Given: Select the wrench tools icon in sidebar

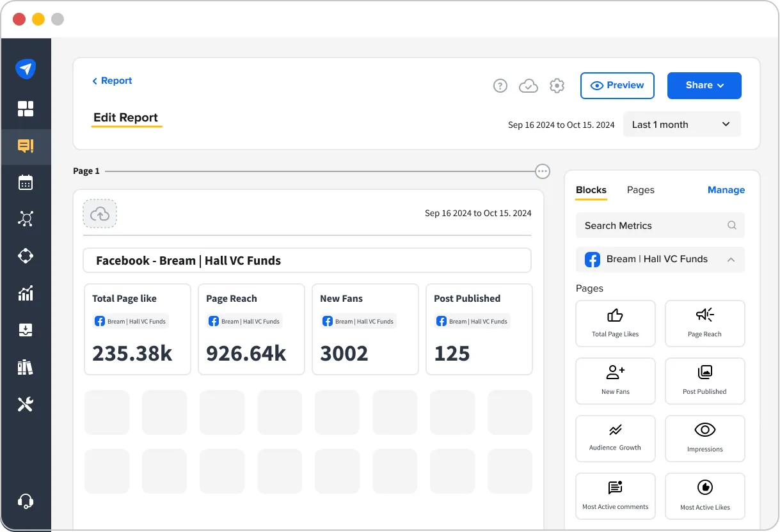Looking at the screenshot, I should (26, 403).
